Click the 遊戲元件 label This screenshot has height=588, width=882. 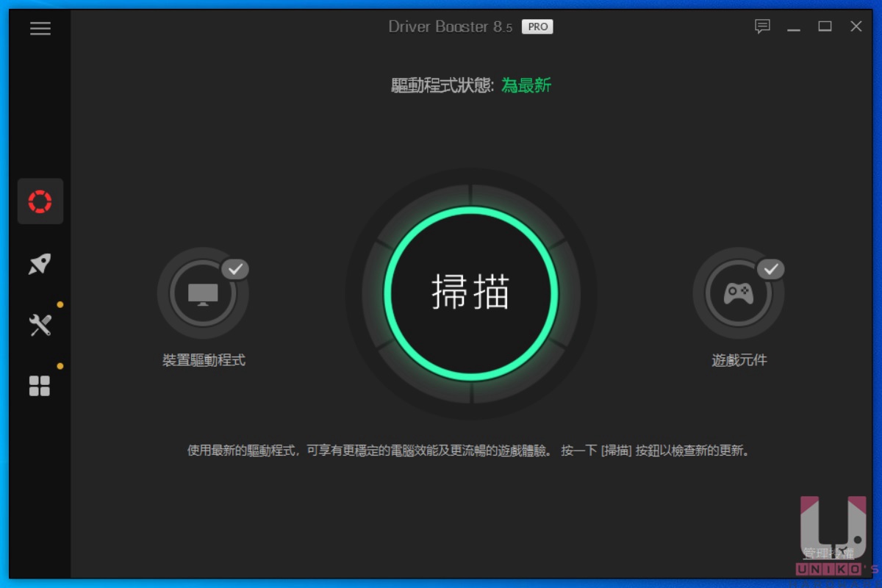739,360
